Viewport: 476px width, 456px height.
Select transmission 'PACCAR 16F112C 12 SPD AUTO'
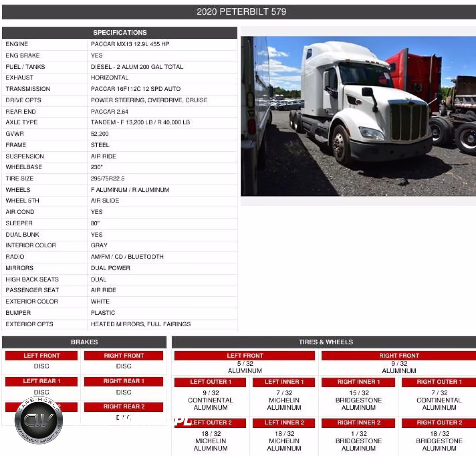pos(136,89)
